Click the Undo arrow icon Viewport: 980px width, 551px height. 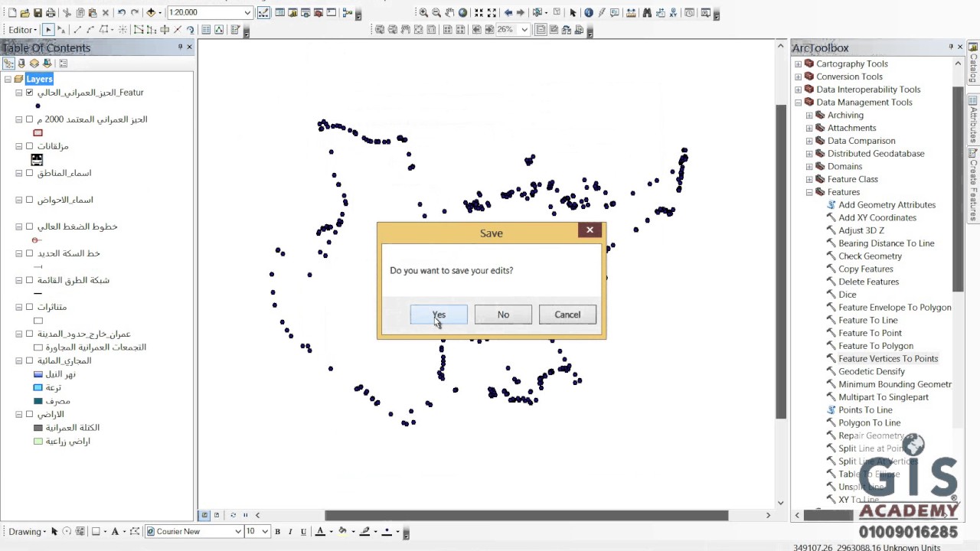(x=121, y=13)
